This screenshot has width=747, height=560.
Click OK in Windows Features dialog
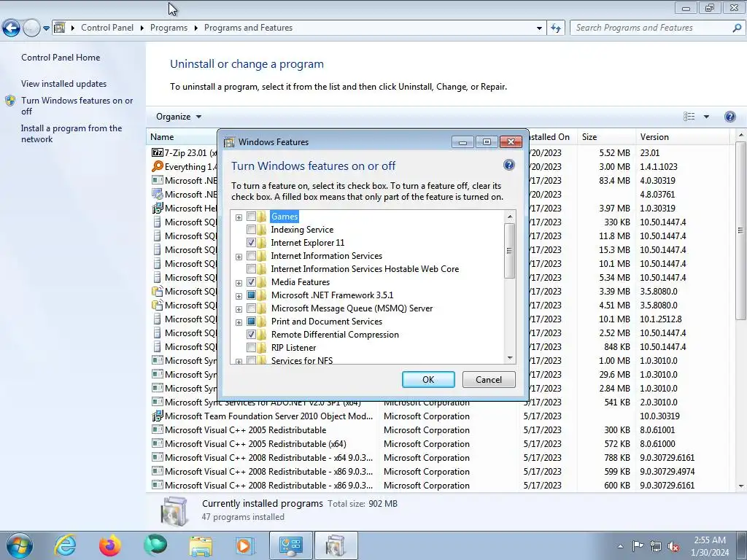coord(428,379)
